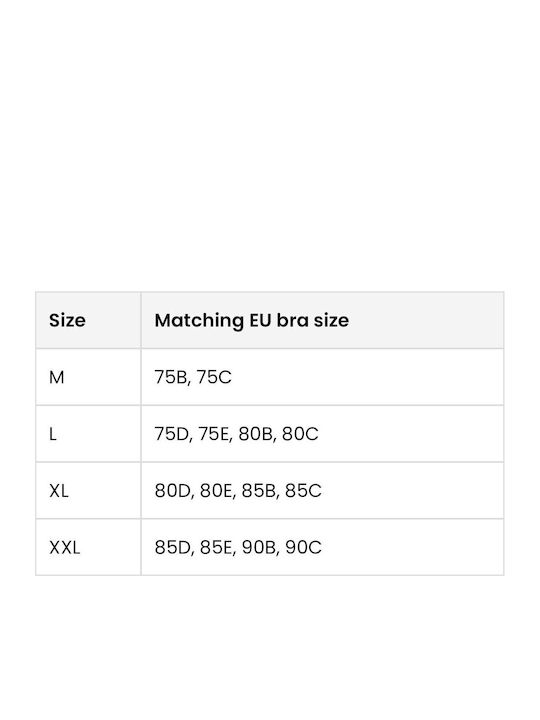Click the 90B text in XXL row
Viewport: 540px width, 720px height.
(x=259, y=547)
